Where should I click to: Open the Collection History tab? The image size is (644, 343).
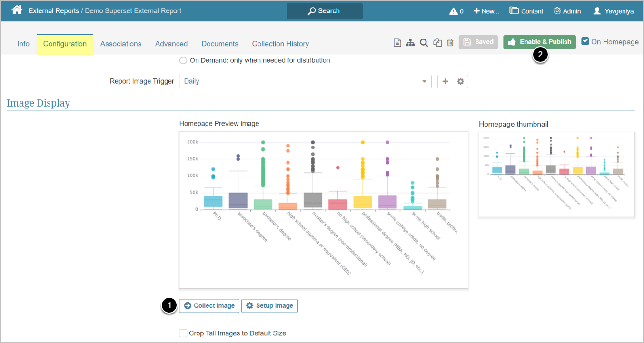tap(280, 44)
